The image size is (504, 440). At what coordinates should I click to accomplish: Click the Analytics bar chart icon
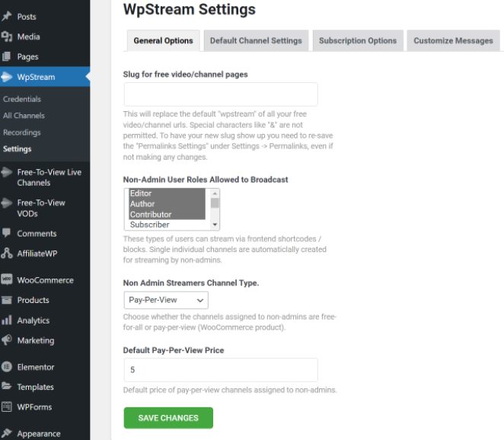click(7, 320)
